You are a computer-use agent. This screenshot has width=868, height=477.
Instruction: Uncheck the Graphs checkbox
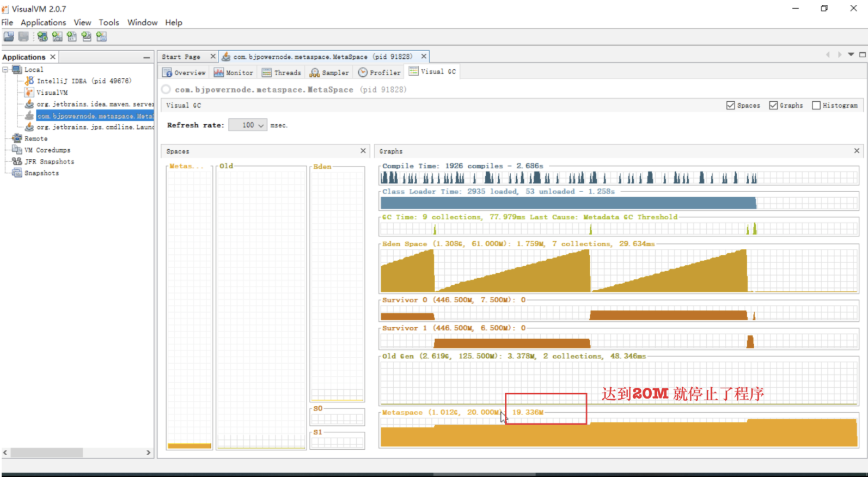point(773,105)
